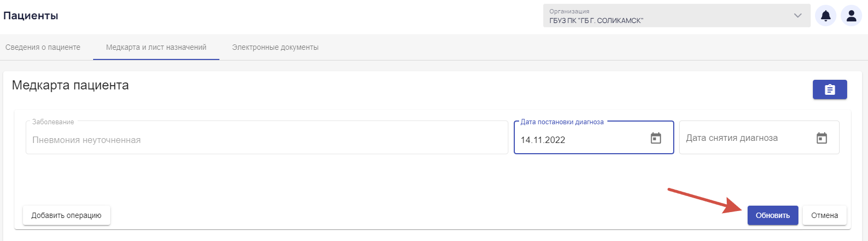Open calendar for Дата снятия диагноза
Image resolution: width=868 pixels, height=241 pixels.
821,138
